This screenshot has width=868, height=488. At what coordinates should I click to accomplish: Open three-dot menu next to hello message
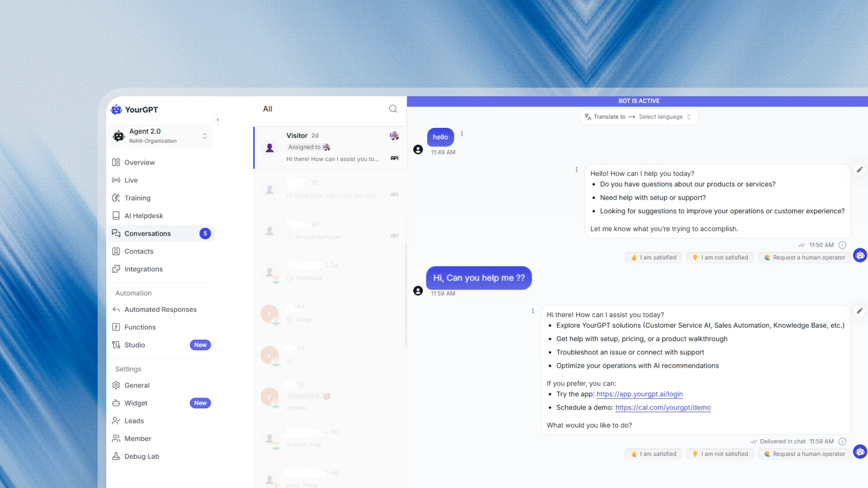coord(462,134)
